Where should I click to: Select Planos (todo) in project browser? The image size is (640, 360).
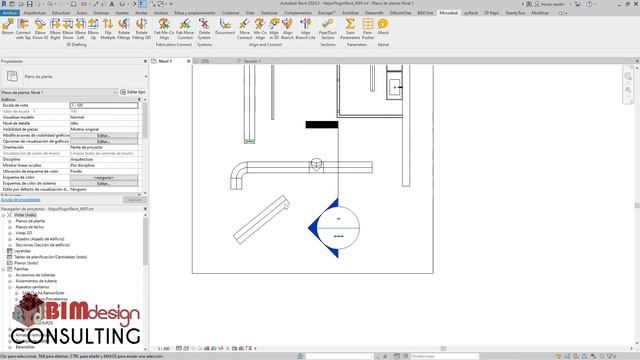[26, 263]
